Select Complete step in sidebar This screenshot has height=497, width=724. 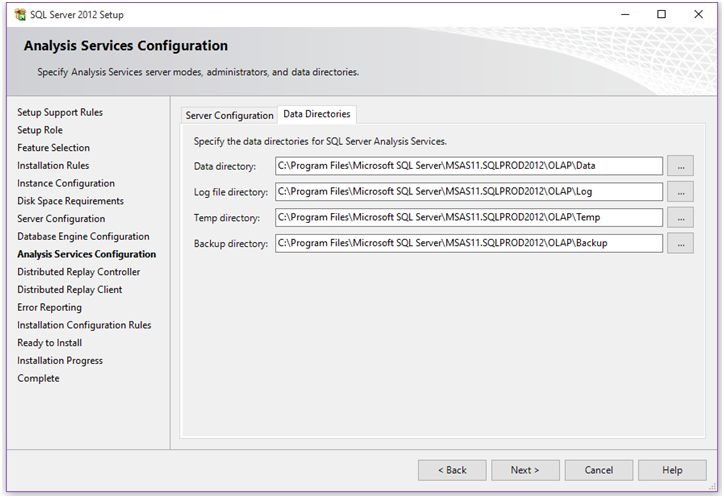point(38,378)
